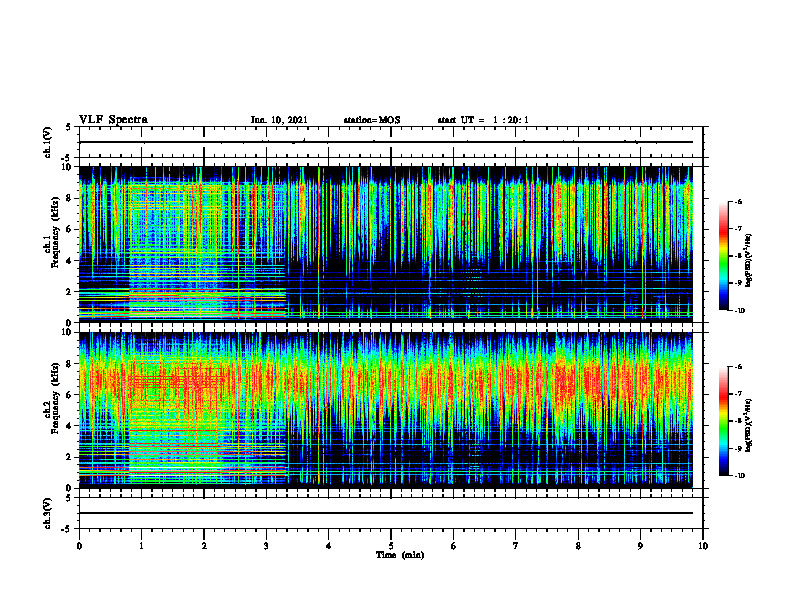The width and height of the screenshot is (792, 612).
Task: Click the "-7" tick on ch.2 colorbar
Action: (738, 394)
